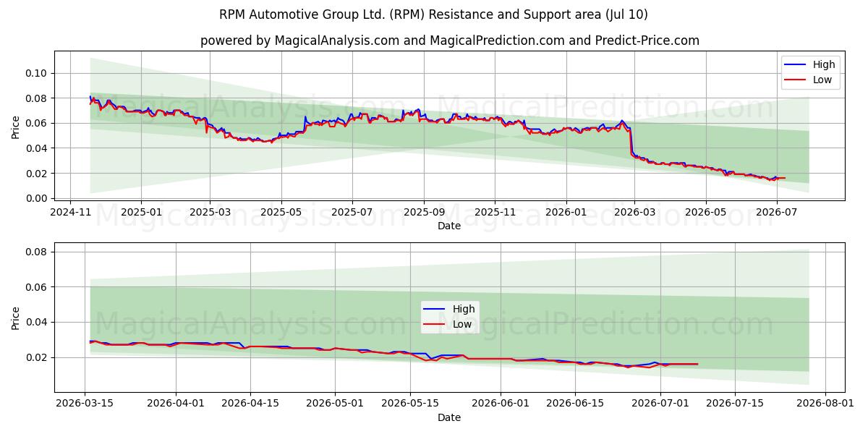
Task: Click the '2026-04-15' tick label on bottom chart
Action: 250,404
